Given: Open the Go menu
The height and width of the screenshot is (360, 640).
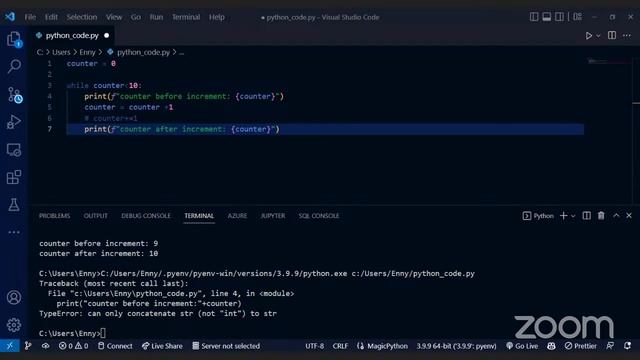Looking at the screenshot, I should tap(136, 17).
